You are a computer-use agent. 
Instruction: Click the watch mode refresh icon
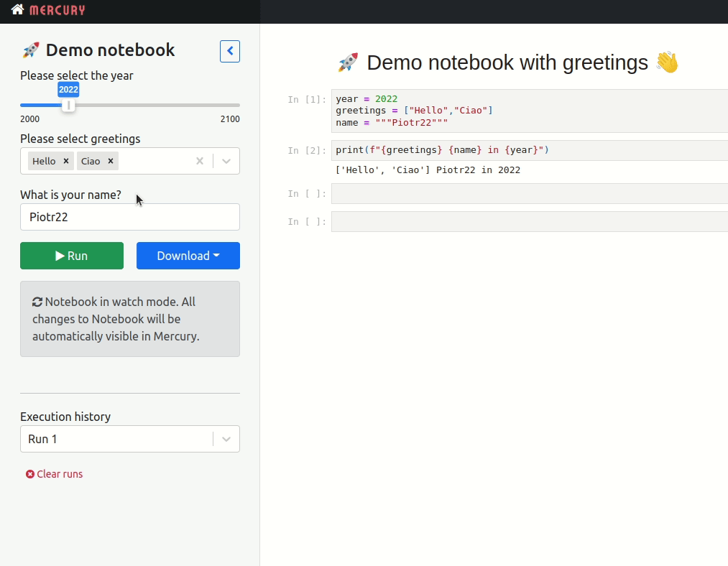37,302
